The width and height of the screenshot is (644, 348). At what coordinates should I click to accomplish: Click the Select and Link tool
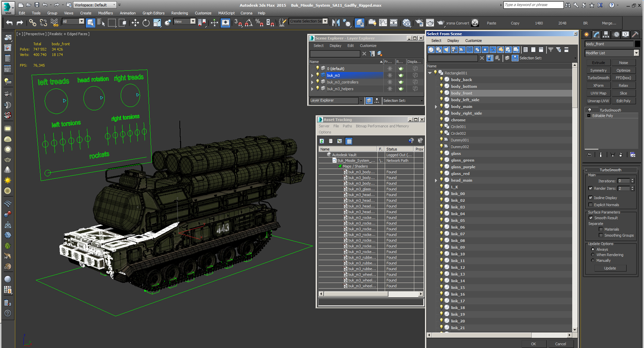(33, 23)
